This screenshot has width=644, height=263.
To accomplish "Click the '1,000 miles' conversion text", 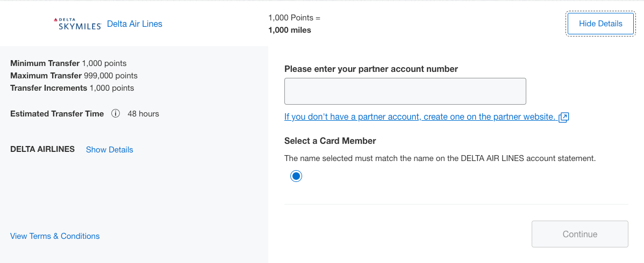I will (x=289, y=30).
